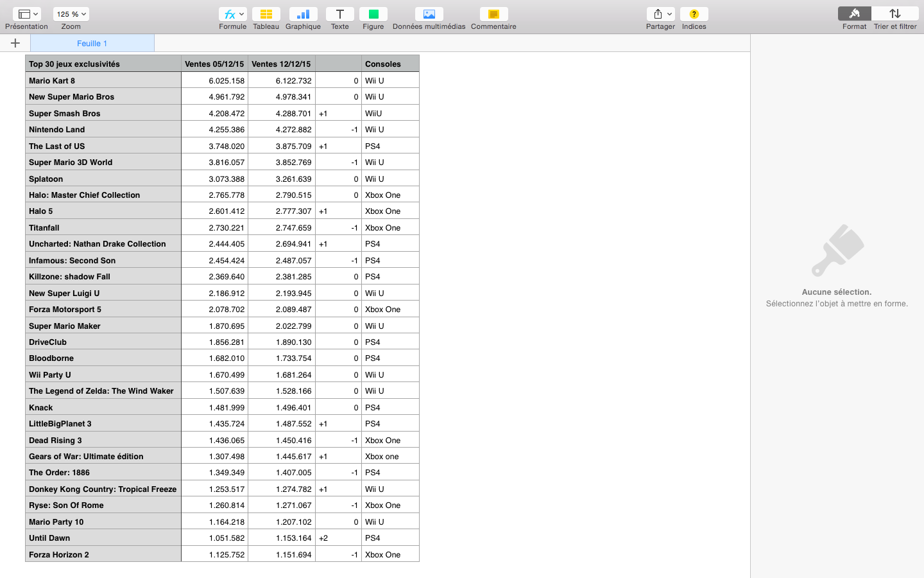This screenshot has width=924, height=578.
Task: Select the New Super Luigi U cell
Action: click(103, 293)
